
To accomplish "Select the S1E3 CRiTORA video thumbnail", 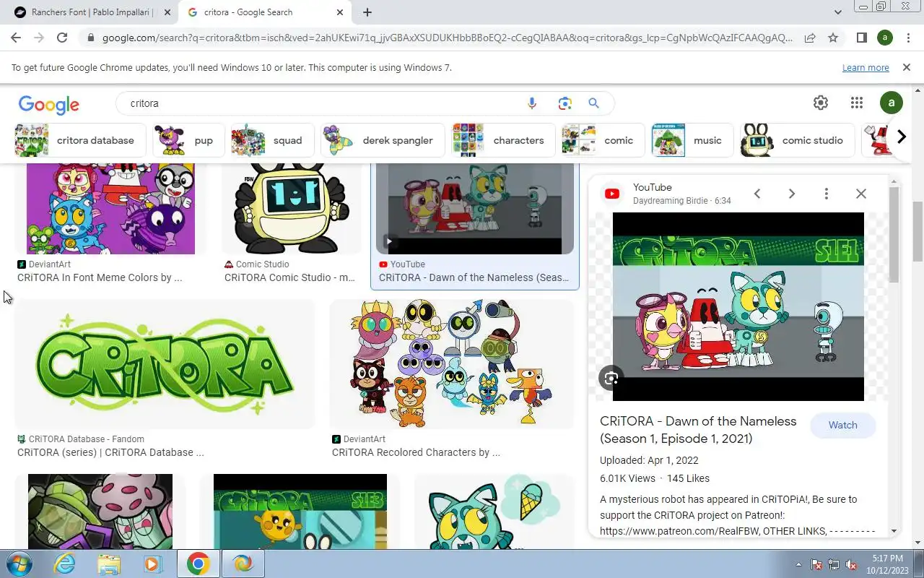I will point(300,512).
